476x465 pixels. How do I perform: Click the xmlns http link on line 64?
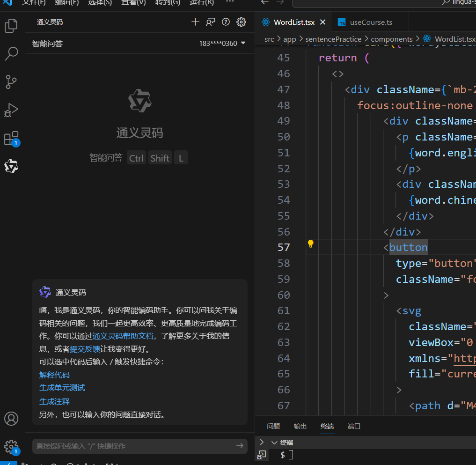pos(464,358)
